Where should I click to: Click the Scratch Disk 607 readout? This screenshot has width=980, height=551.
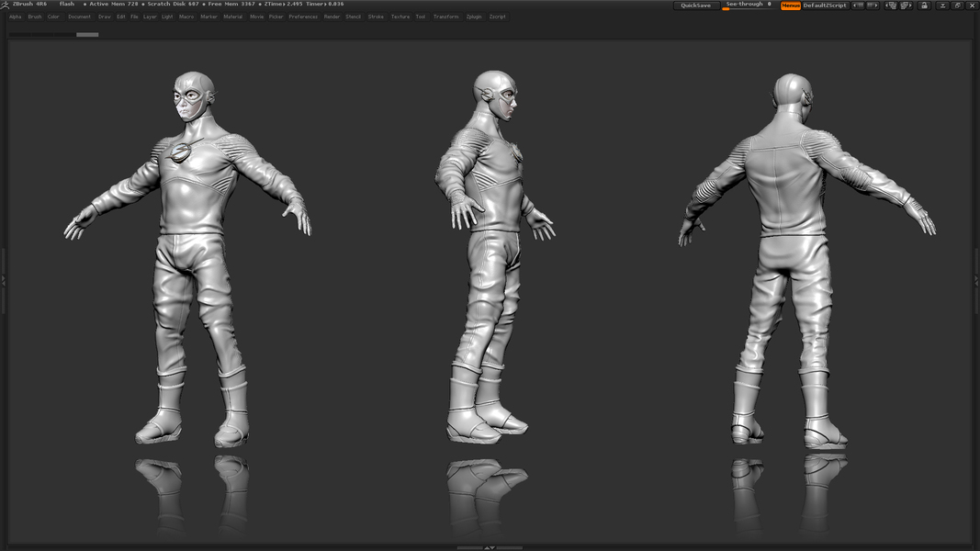coord(173,4)
